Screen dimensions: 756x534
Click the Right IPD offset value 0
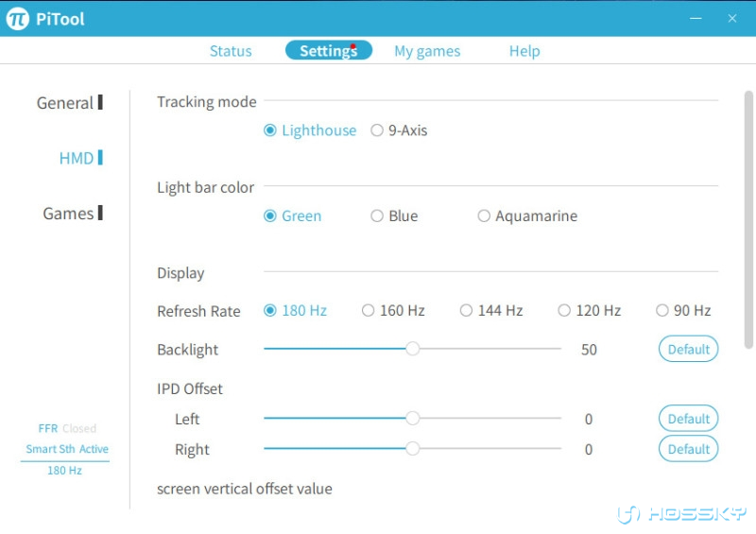pyautogui.click(x=589, y=450)
